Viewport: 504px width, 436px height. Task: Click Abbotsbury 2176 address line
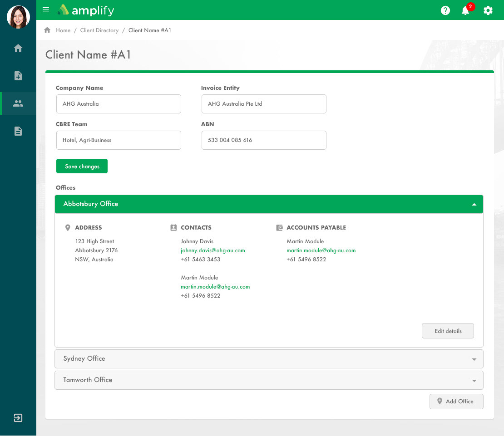click(x=96, y=250)
